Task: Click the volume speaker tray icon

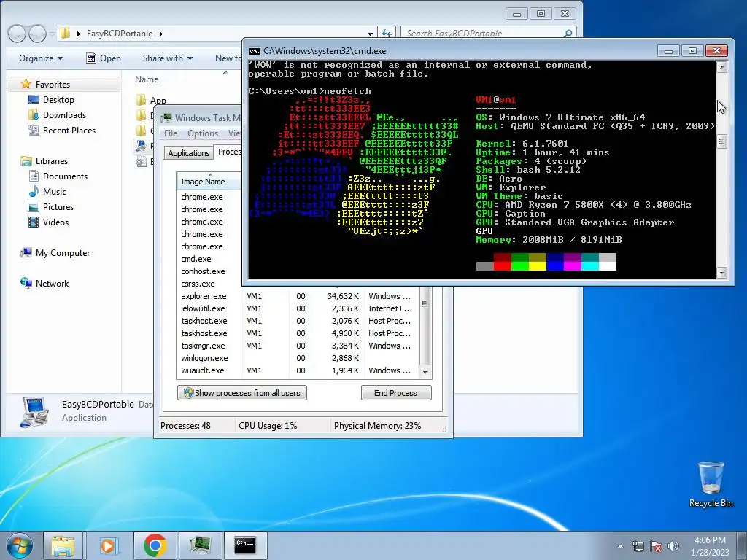Action: tap(673, 546)
